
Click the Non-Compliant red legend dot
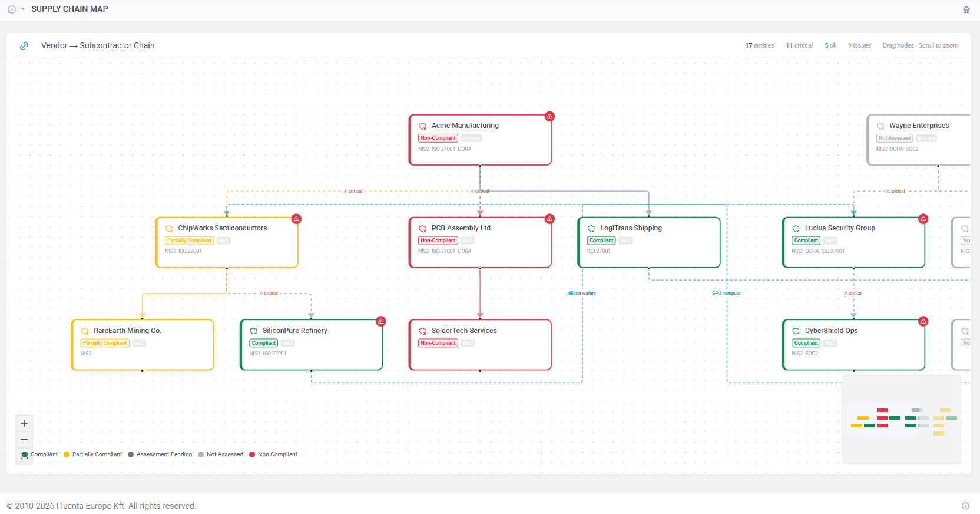[x=252, y=454]
